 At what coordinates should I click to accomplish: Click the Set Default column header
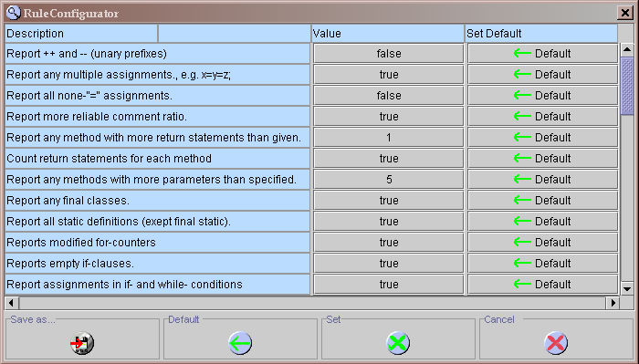[x=541, y=34]
